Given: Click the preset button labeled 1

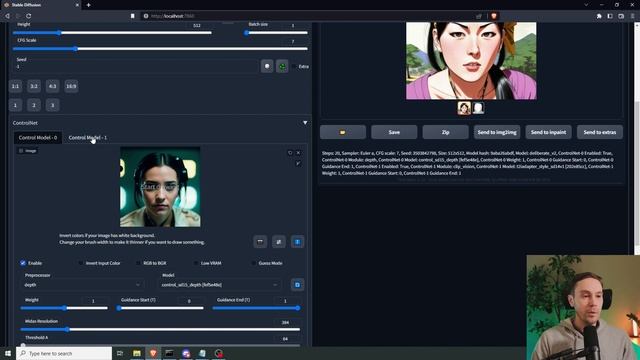Looking at the screenshot, I should (x=15, y=105).
